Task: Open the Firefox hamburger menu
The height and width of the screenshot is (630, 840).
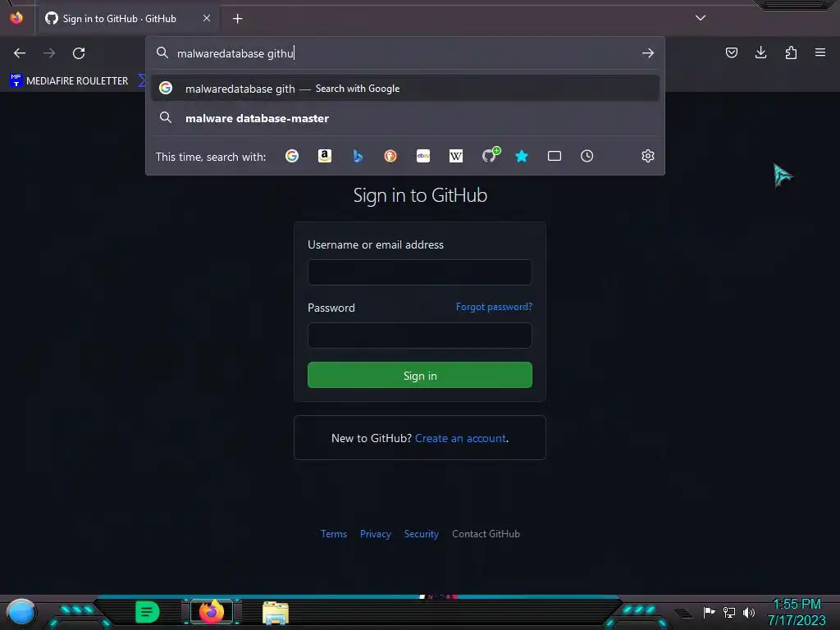Action: (x=820, y=52)
